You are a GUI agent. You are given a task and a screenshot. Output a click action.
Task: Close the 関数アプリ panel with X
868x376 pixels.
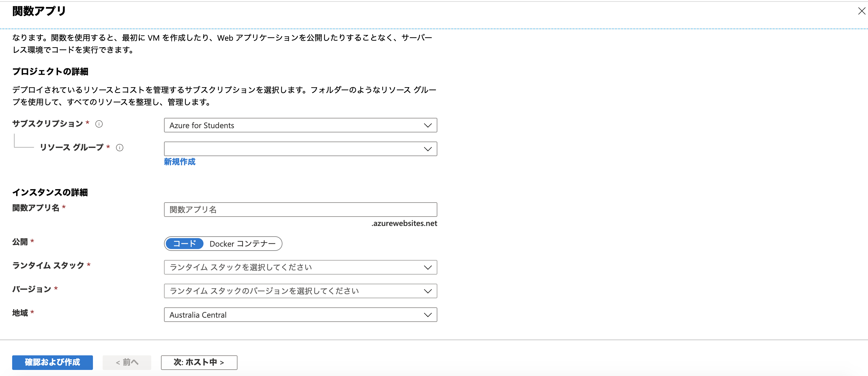(x=862, y=11)
